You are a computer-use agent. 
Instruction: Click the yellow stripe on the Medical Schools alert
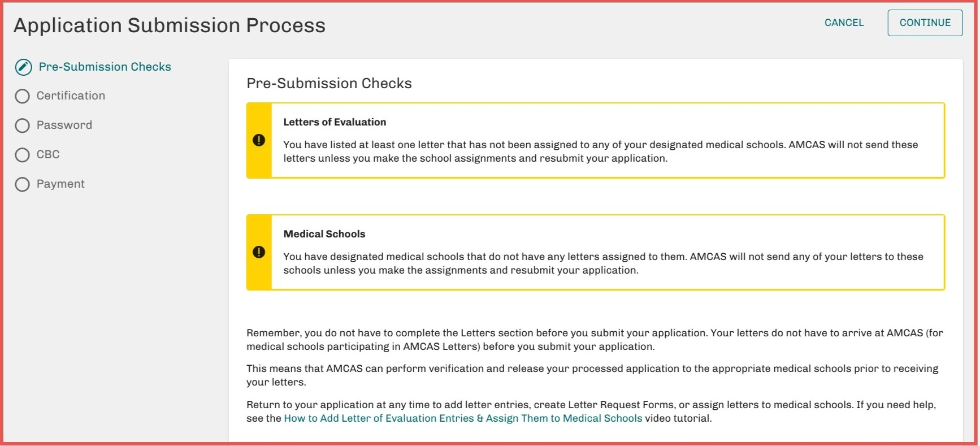259,226
